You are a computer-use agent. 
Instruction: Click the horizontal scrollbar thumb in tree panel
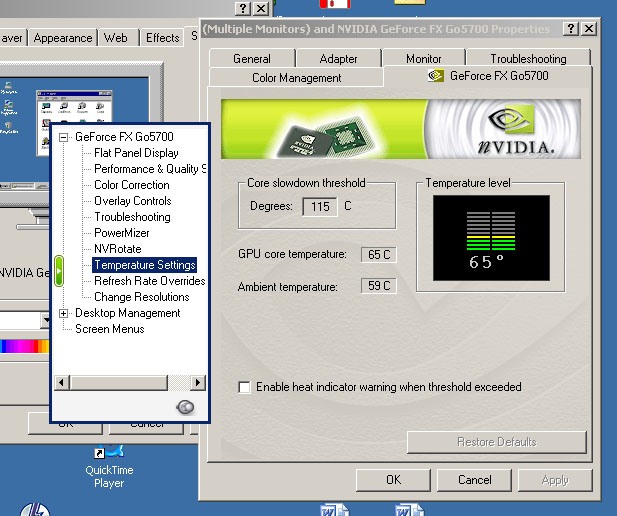(119, 382)
